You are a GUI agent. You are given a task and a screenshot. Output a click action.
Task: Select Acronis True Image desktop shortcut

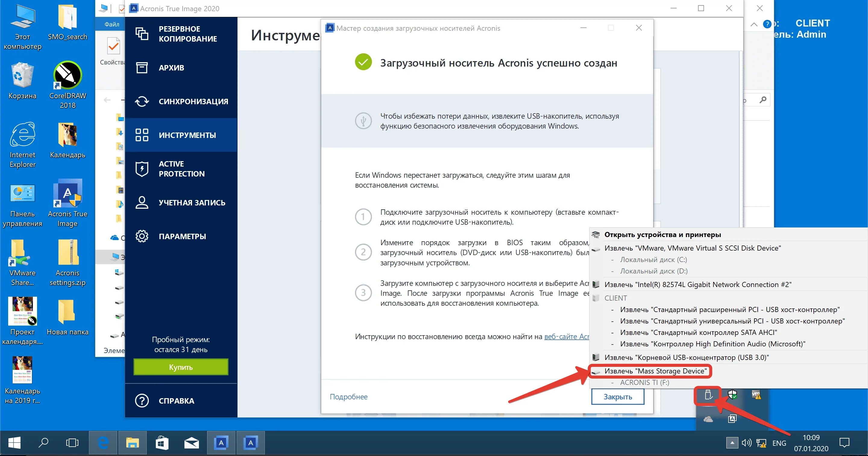tap(68, 203)
